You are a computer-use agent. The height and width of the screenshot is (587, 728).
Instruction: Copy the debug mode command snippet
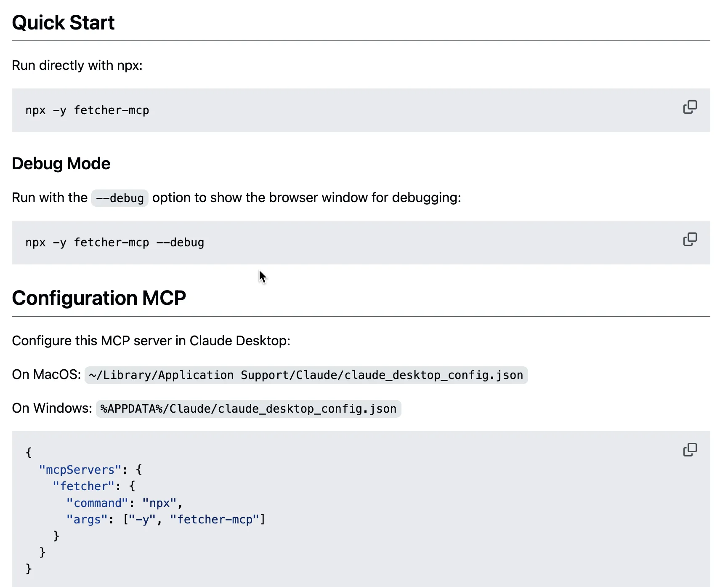[690, 239]
